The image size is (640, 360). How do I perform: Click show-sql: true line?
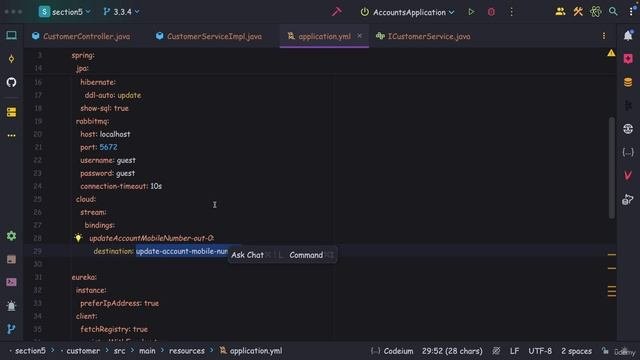(x=104, y=108)
